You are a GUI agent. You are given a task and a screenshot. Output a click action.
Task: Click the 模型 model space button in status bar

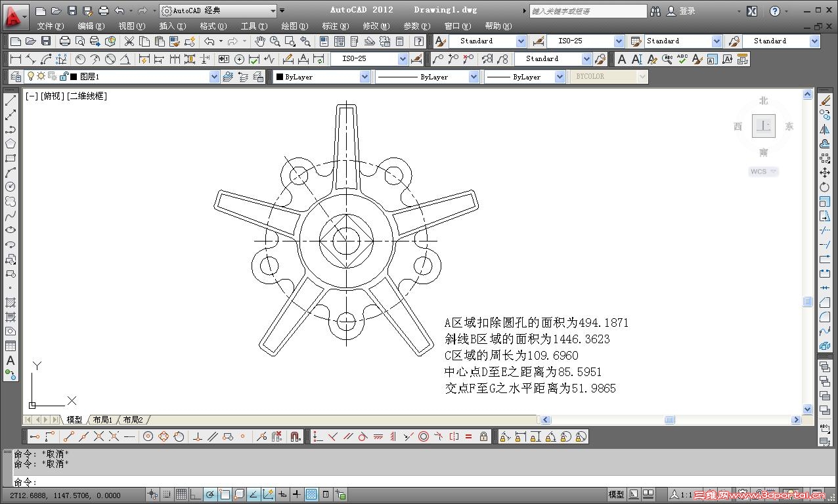(616, 494)
